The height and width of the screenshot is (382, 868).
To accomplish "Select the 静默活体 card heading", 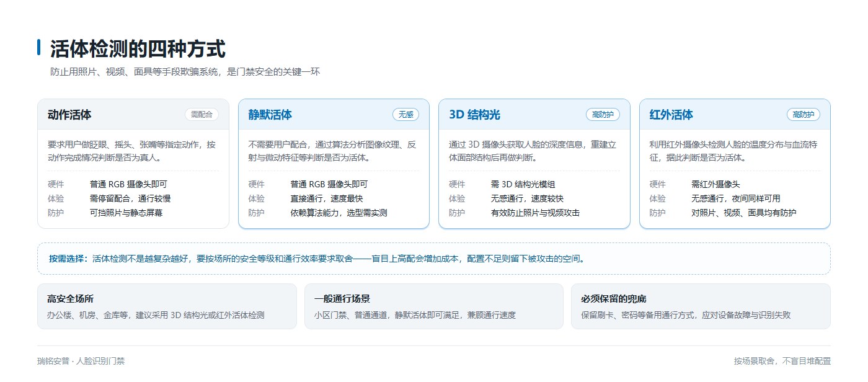I will [270, 115].
